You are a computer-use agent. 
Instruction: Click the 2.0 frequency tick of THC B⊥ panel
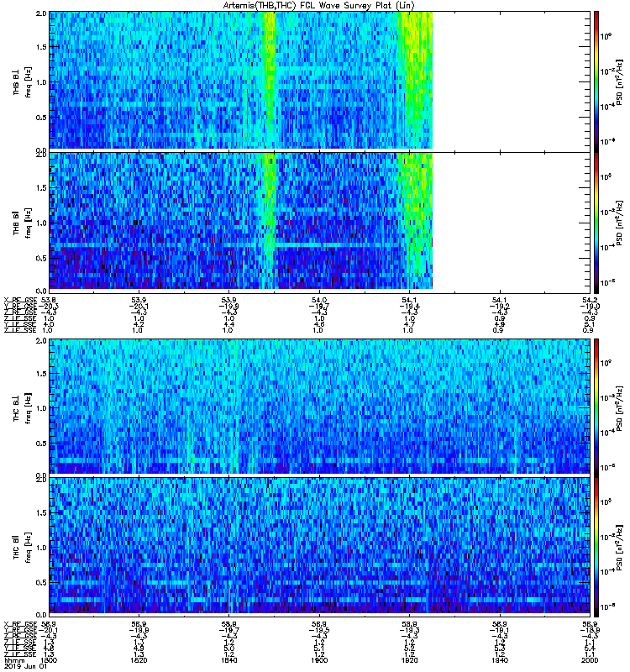pyautogui.click(x=41, y=341)
